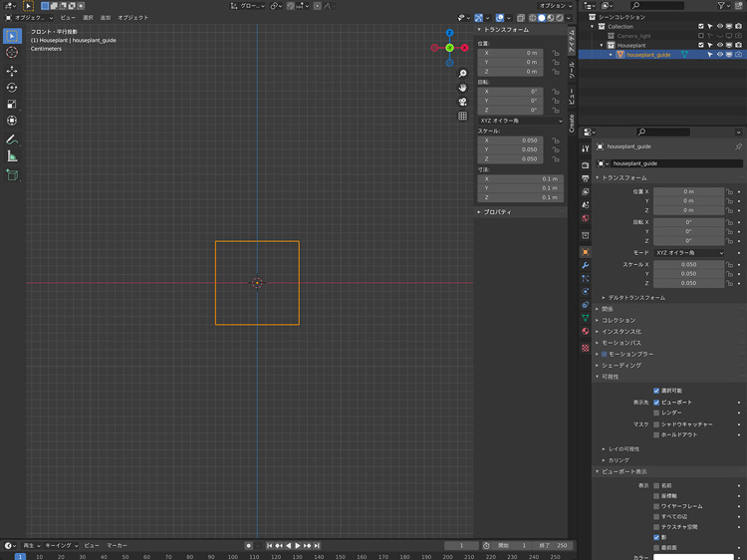The image size is (747, 560).
Task: Open the 追加 menu in viewport header
Action: coord(105,18)
